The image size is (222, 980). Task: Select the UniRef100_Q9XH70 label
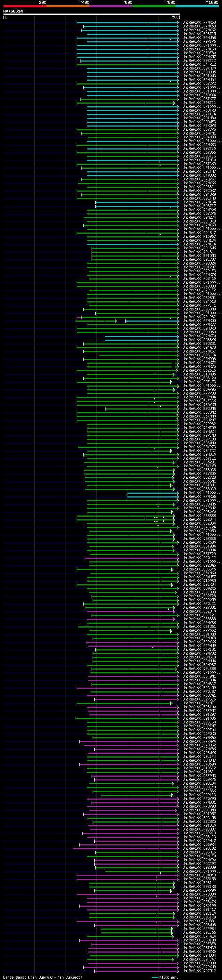point(199,68)
